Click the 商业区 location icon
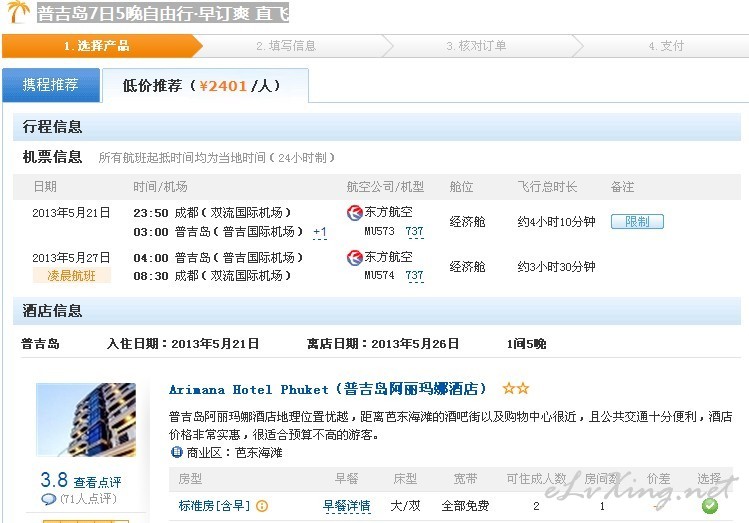749x523 pixels. point(177,452)
